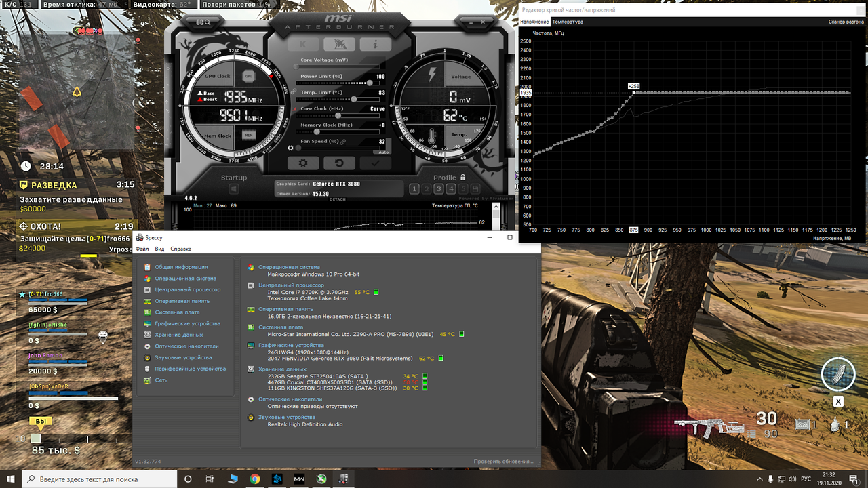Click the fan speed gear icon

pos(291,148)
